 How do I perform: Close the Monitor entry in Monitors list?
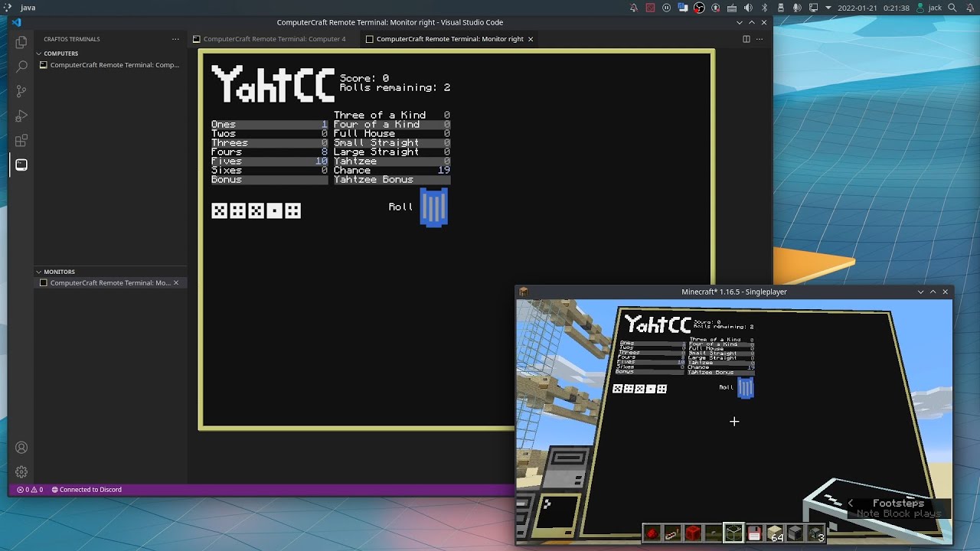click(x=176, y=282)
